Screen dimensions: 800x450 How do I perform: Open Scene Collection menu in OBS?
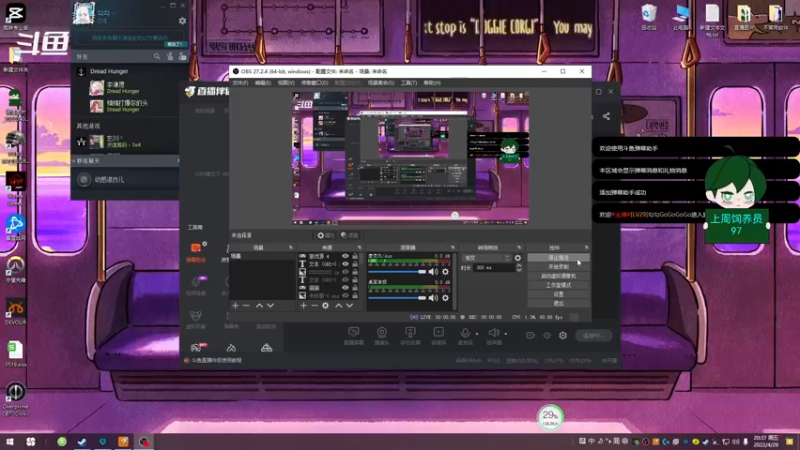click(381, 83)
